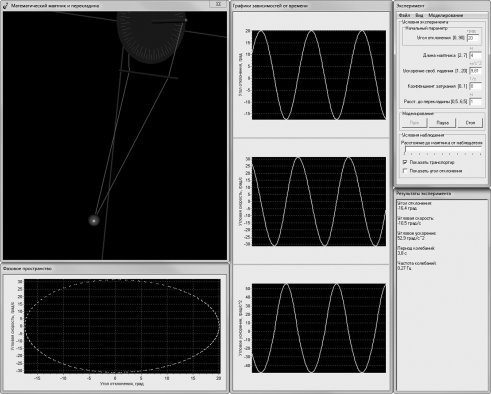Open the Вид menu
The image size is (491, 394).
[x=419, y=15]
